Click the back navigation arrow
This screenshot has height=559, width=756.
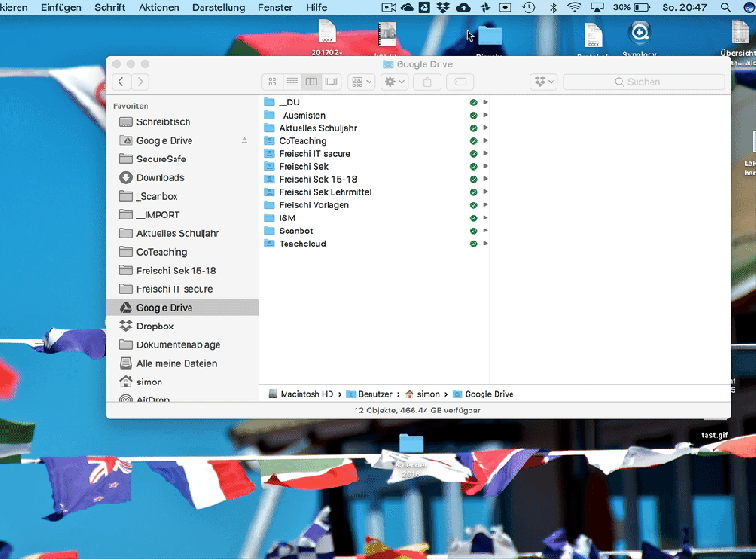tap(121, 81)
